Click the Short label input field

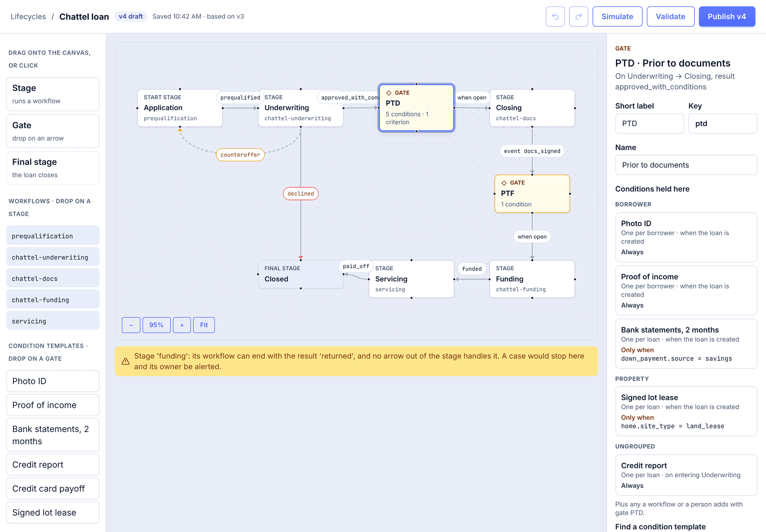coord(649,123)
